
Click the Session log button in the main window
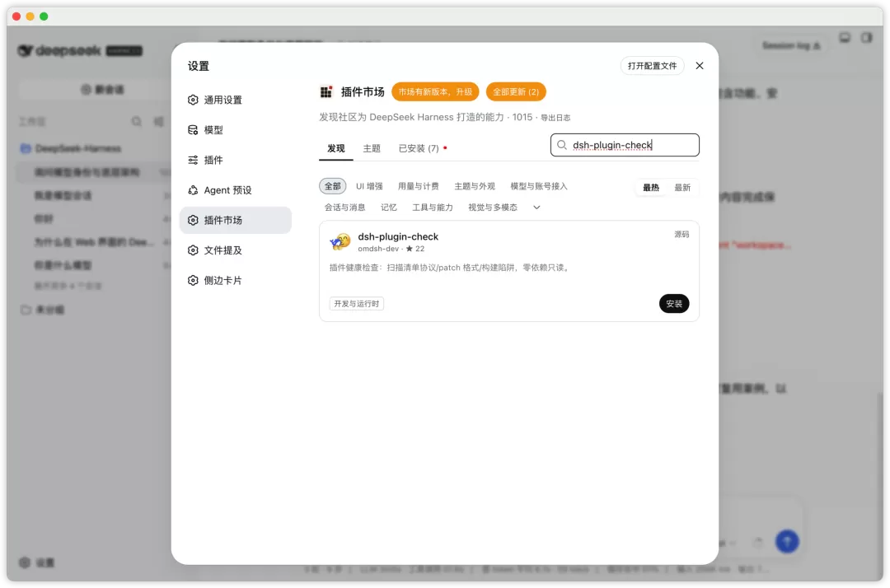(790, 45)
